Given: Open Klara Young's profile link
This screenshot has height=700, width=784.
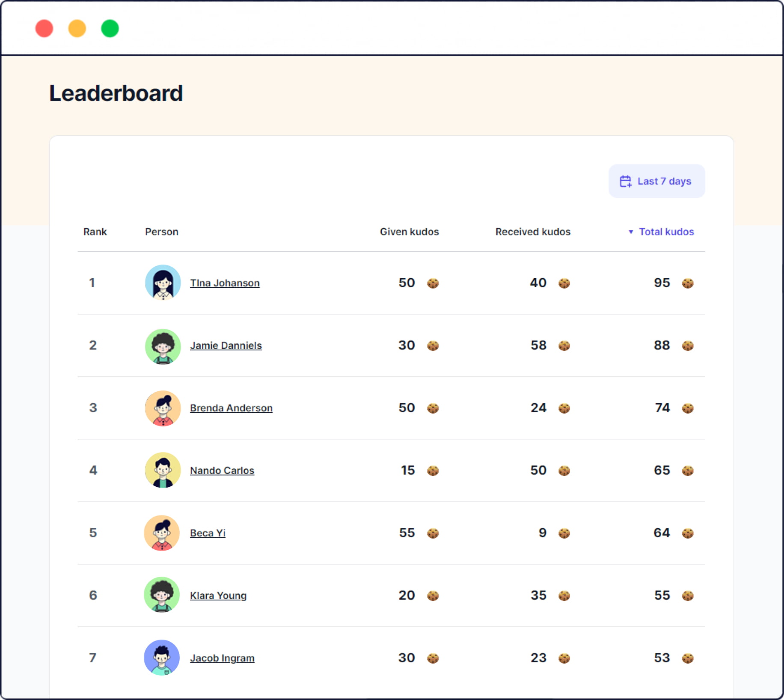Looking at the screenshot, I should 218,596.
